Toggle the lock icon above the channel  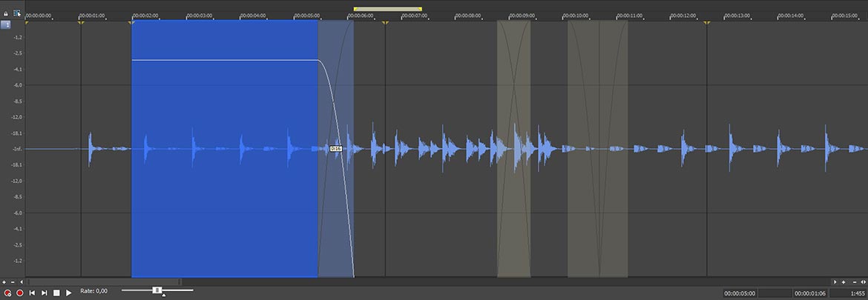(6, 13)
